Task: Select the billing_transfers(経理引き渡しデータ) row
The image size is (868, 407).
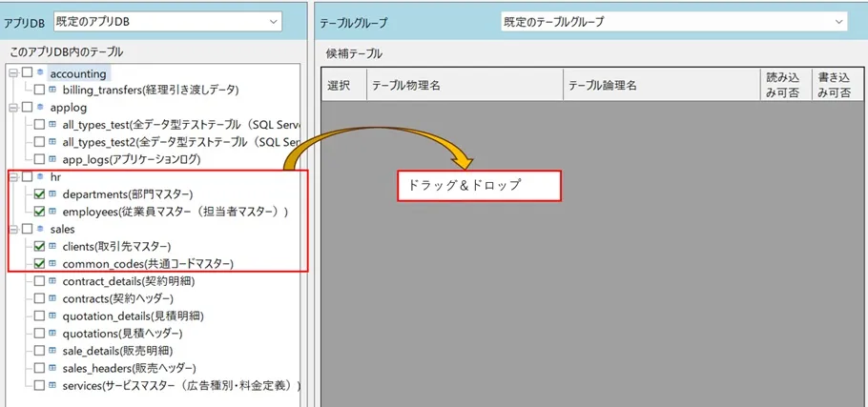Action: pyautogui.click(x=151, y=91)
